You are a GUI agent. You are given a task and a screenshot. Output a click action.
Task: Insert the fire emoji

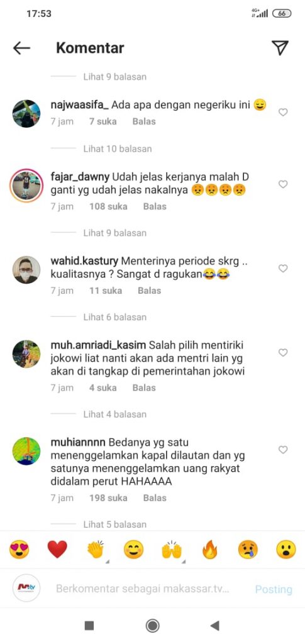pyautogui.click(x=210, y=549)
